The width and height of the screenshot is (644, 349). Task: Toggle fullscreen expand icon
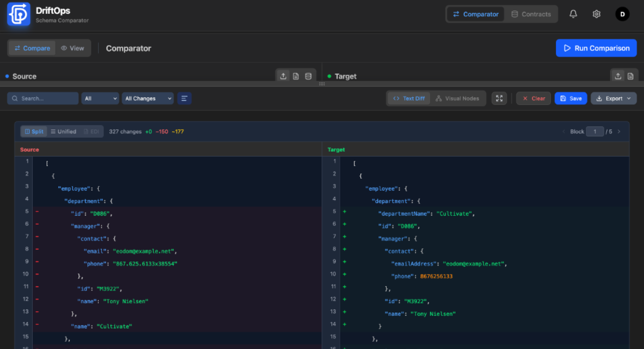499,98
